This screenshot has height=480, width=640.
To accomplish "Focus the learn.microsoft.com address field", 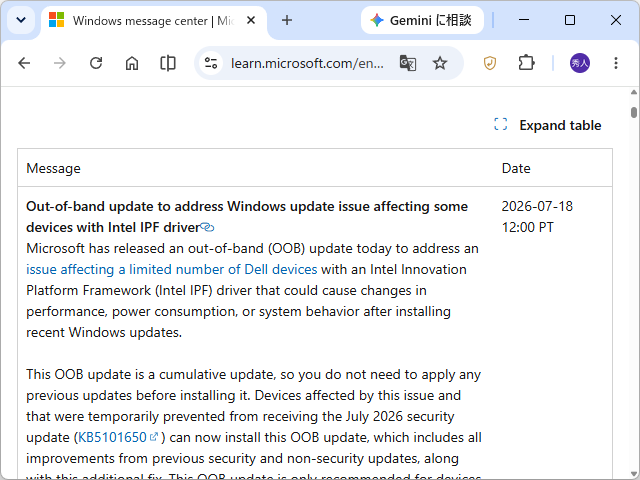I will tap(307, 63).
